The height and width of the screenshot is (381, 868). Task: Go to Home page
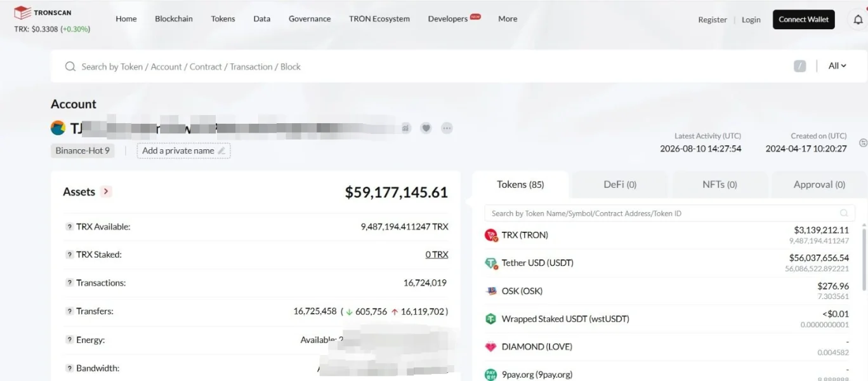coord(126,19)
